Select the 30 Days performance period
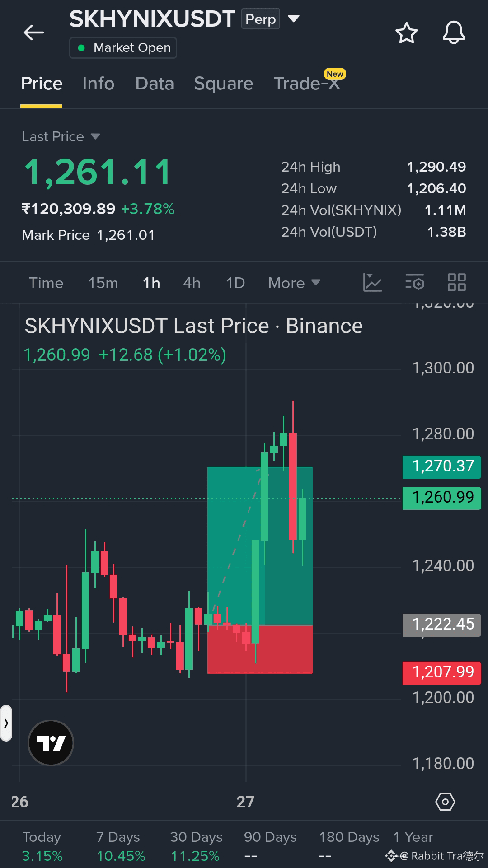 click(x=196, y=846)
